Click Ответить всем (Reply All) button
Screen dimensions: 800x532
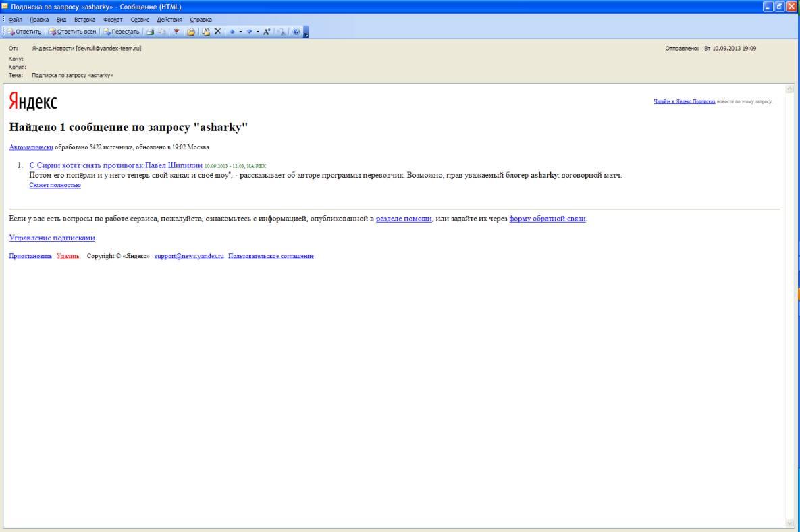pos(72,32)
